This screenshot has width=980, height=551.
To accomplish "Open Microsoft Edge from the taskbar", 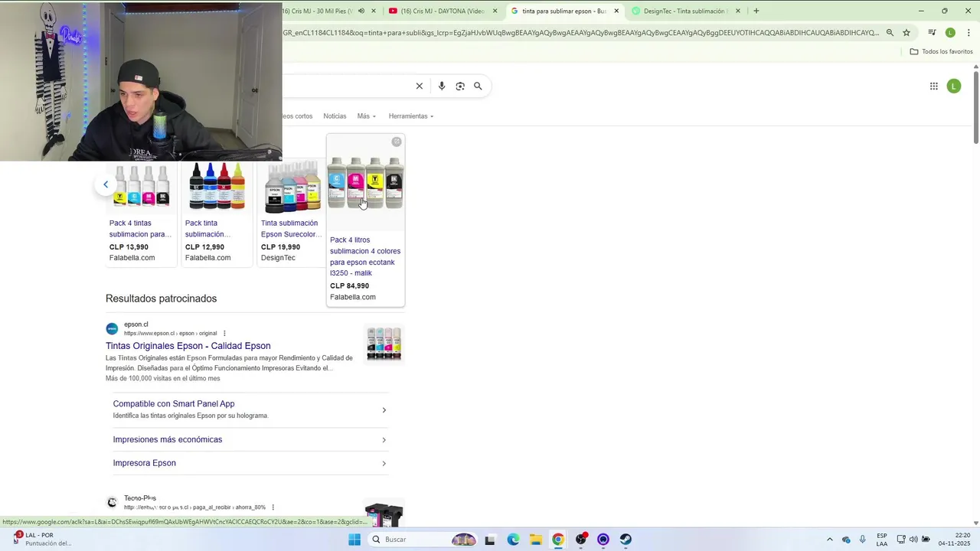I will (513, 540).
